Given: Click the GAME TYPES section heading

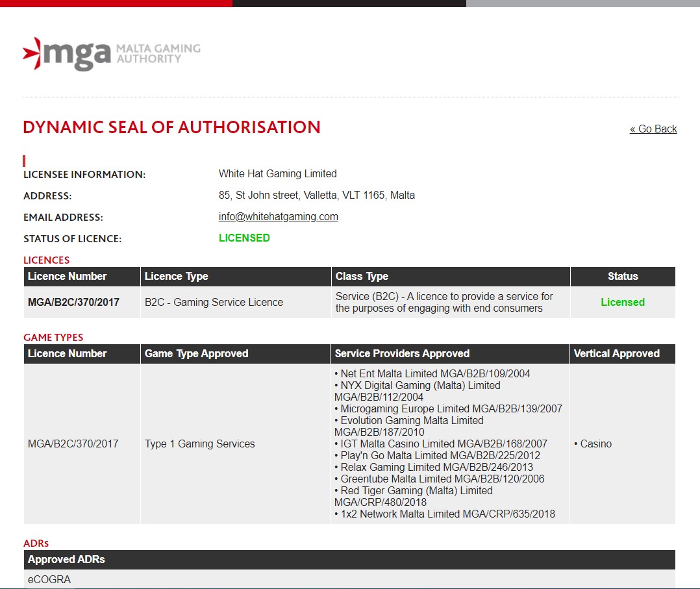Looking at the screenshot, I should (53, 338).
